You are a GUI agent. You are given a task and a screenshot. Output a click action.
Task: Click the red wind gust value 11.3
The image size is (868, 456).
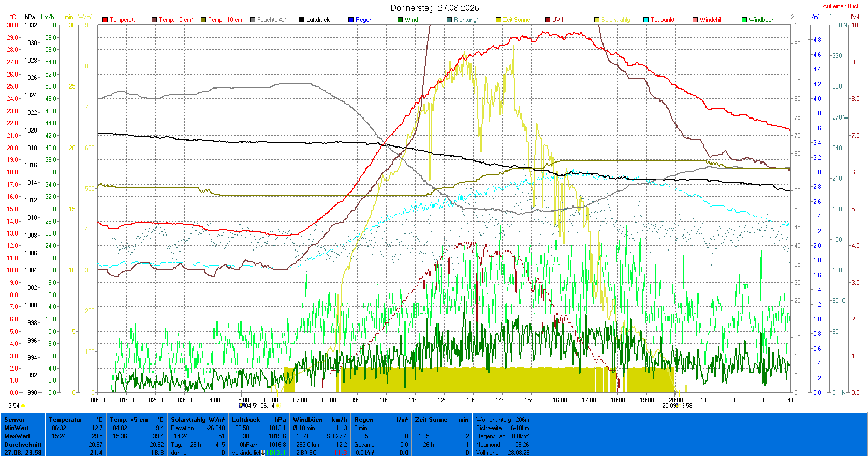point(341,453)
